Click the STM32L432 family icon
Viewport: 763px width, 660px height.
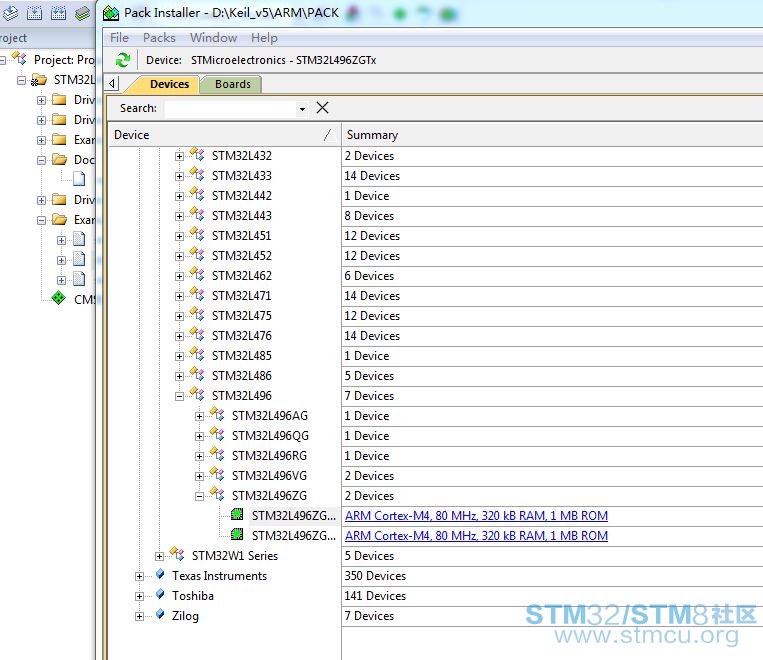pos(197,154)
